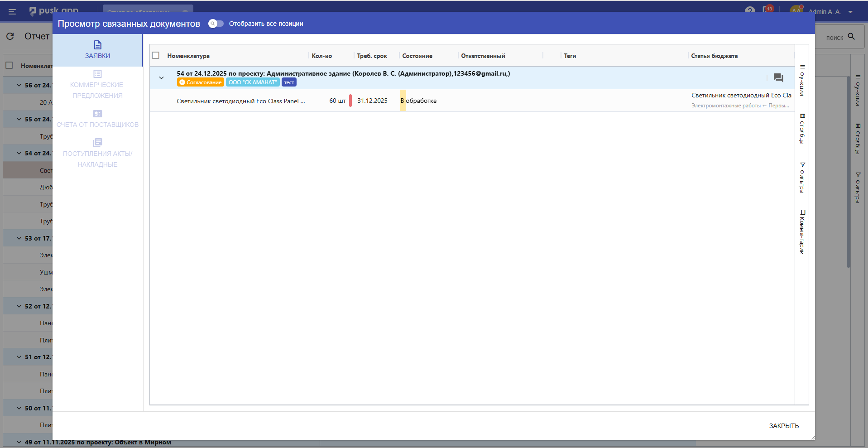This screenshot has width=868, height=448.
Task: Collapse the request 54 от 24.12.2025 group
Action: coord(161,78)
